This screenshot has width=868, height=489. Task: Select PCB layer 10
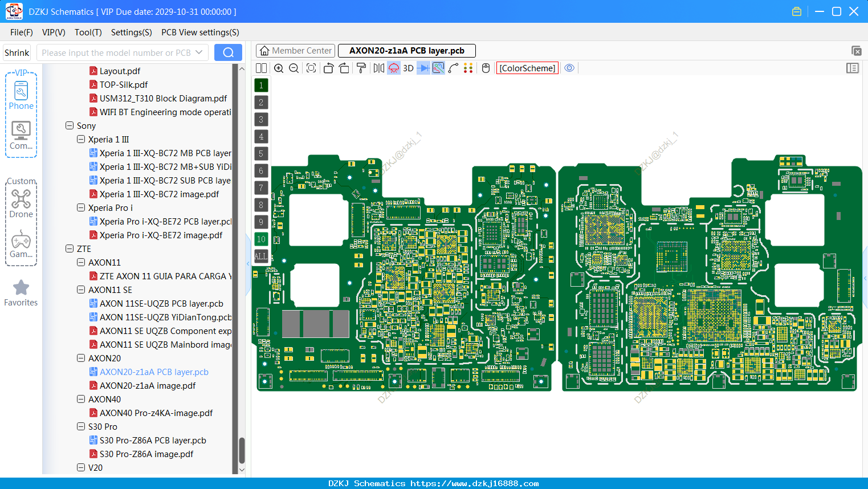(261, 239)
